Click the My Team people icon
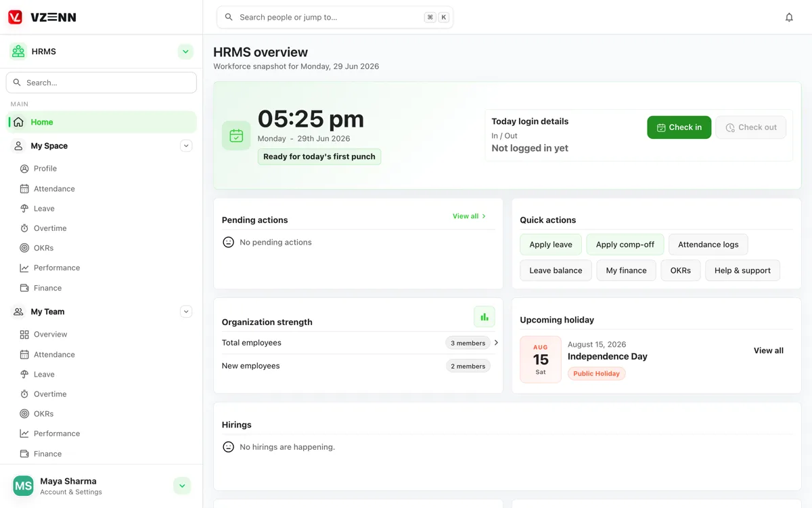 (18, 312)
